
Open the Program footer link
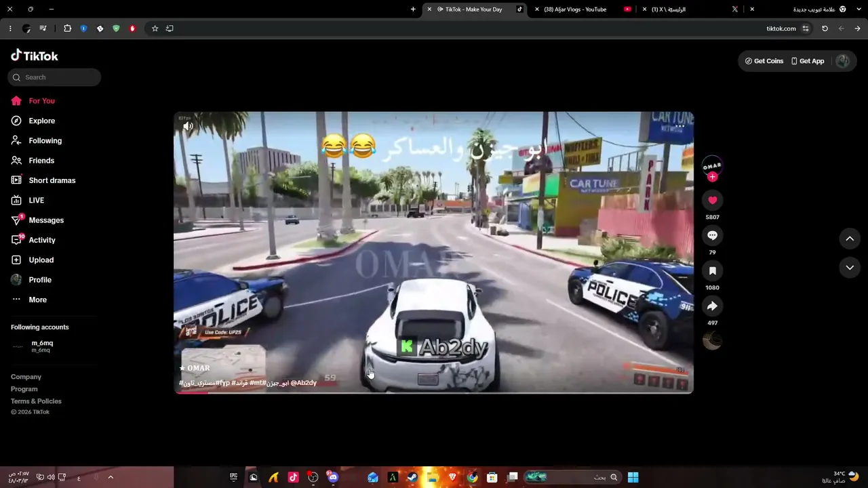pos(24,389)
